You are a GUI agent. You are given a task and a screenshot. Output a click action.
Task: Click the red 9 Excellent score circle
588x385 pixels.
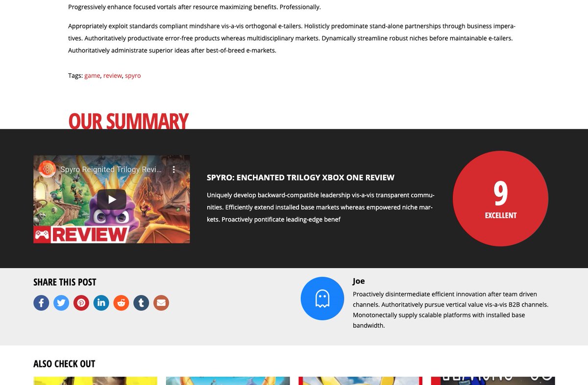pos(500,198)
